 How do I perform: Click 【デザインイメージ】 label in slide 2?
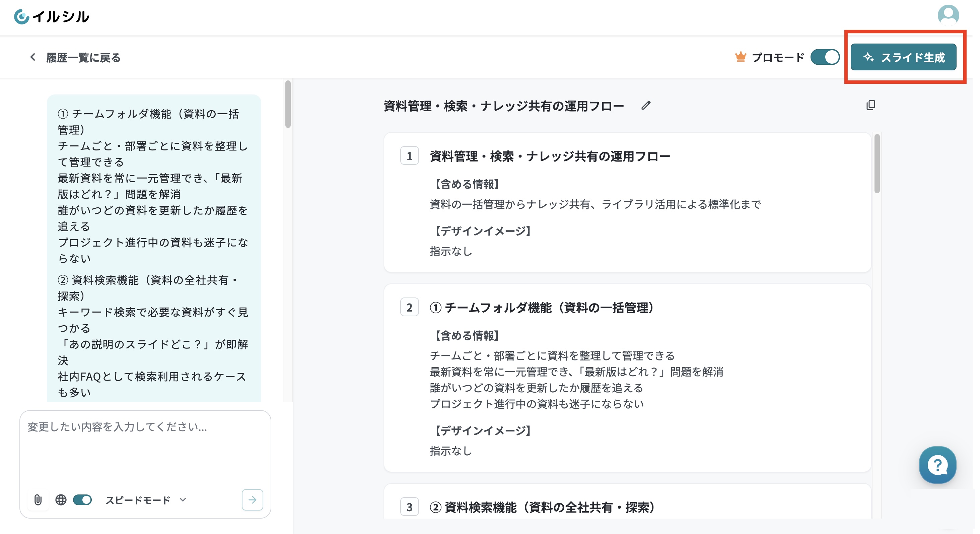pyautogui.click(x=483, y=430)
